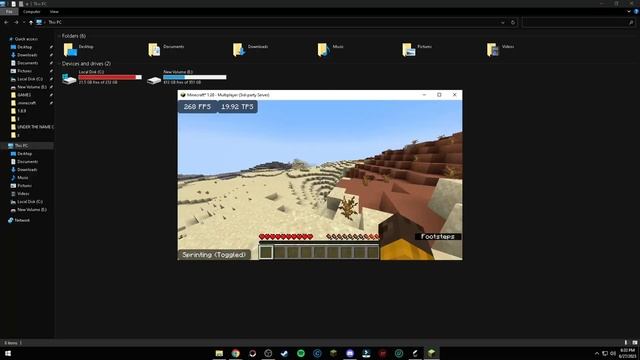Open Downloads under Quick access
This screenshot has width=640, height=360.
(24, 55)
